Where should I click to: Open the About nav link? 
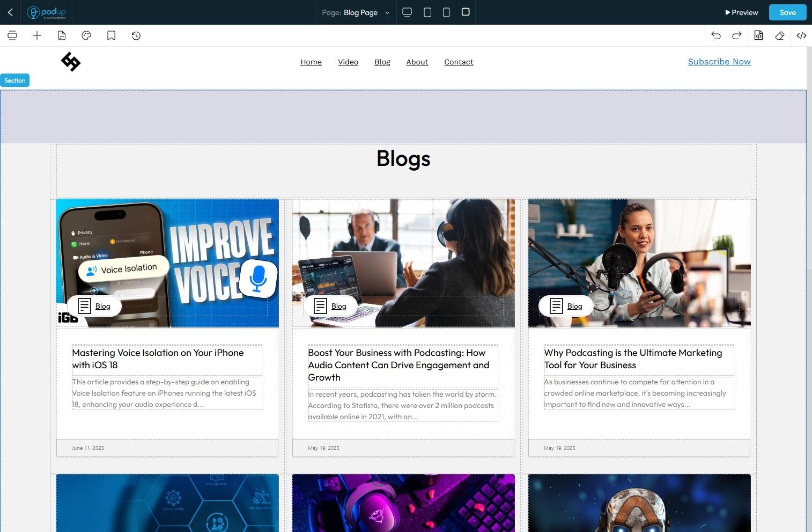pyautogui.click(x=417, y=62)
